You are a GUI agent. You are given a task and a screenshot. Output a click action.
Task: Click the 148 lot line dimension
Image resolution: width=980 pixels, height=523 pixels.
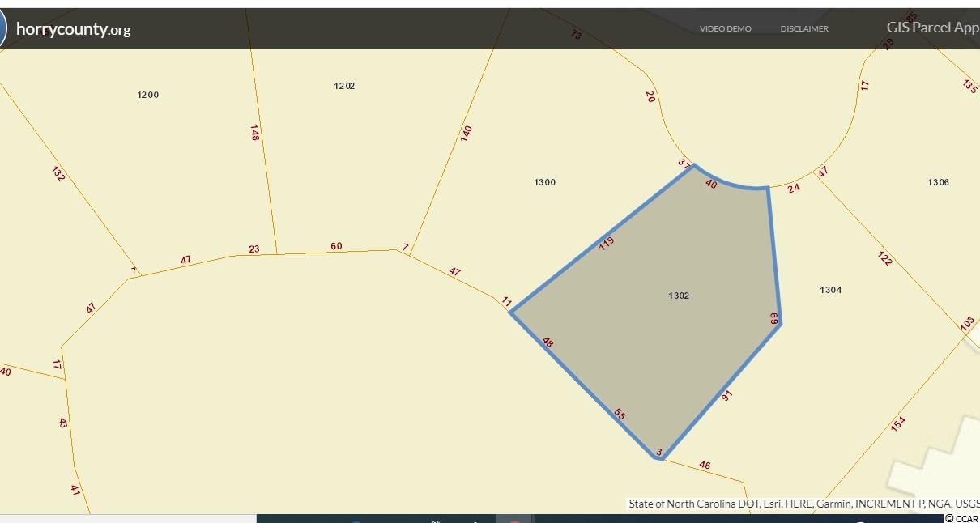click(254, 133)
